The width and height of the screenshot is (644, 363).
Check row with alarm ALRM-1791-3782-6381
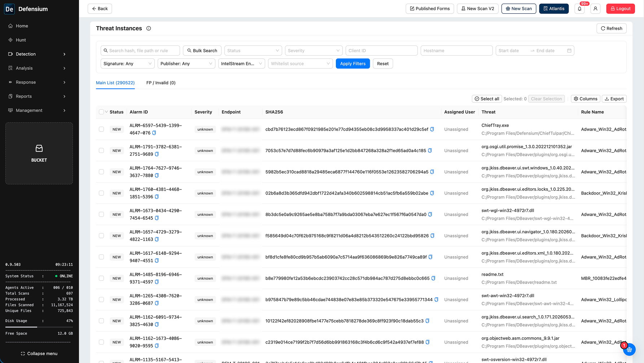[101, 150]
